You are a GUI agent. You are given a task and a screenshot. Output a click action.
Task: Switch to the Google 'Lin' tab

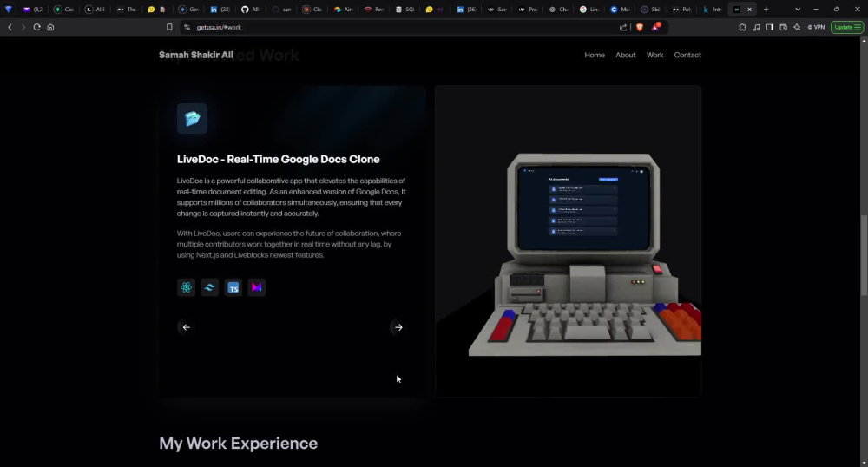(x=589, y=10)
